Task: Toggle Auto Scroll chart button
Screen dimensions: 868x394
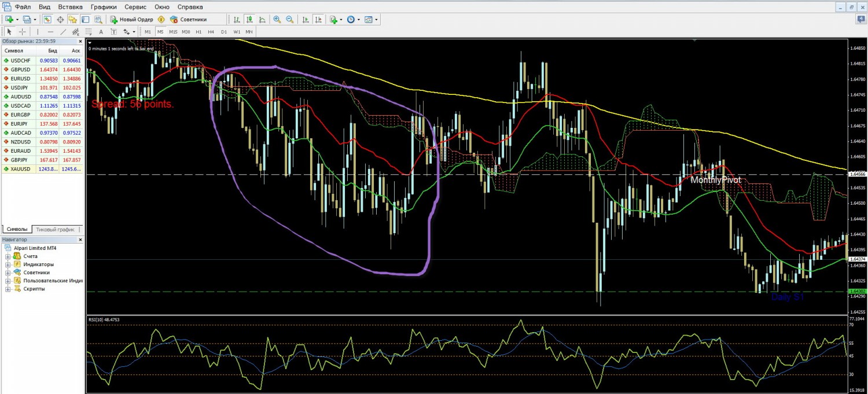Action: point(306,19)
